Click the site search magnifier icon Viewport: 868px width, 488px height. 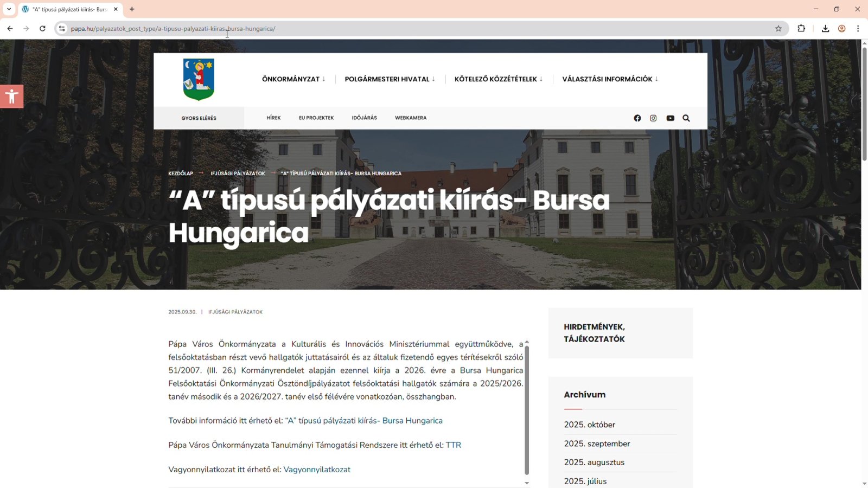coord(686,118)
